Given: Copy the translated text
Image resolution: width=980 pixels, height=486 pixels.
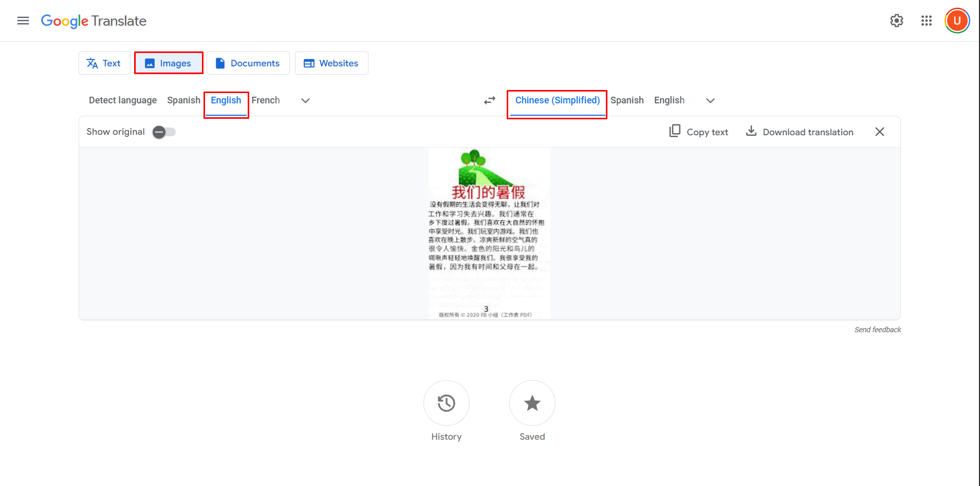Looking at the screenshot, I should pos(698,132).
